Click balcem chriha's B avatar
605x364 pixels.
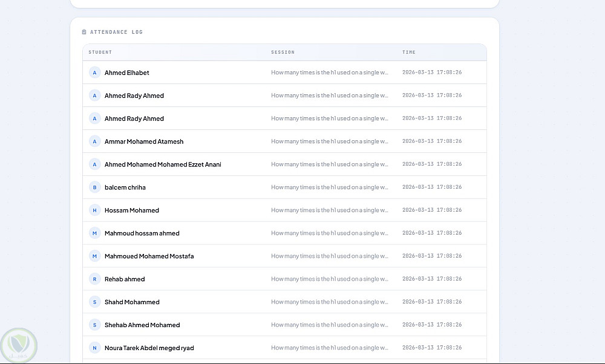tap(94, 187)
